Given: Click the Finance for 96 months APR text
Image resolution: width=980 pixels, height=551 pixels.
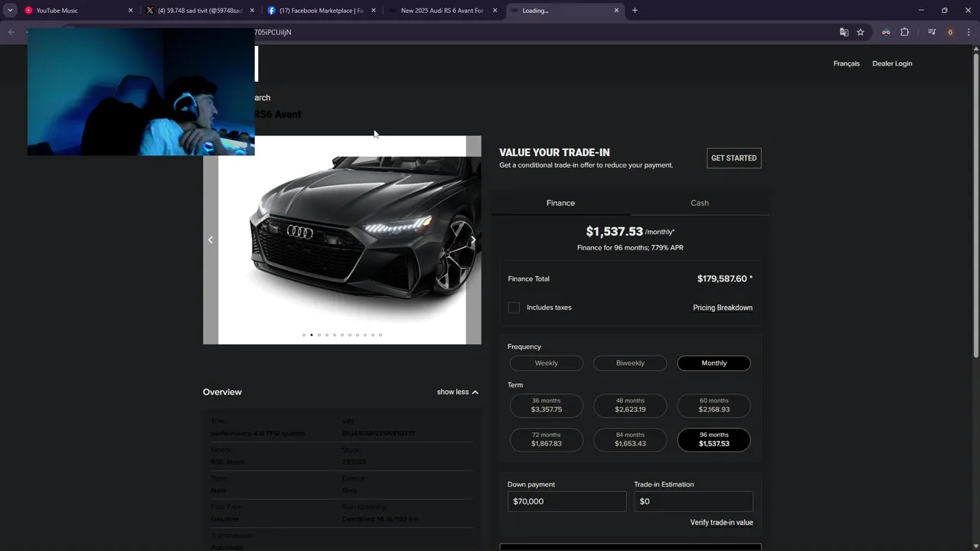Looking at the screenshot, I should pos(630,248).
